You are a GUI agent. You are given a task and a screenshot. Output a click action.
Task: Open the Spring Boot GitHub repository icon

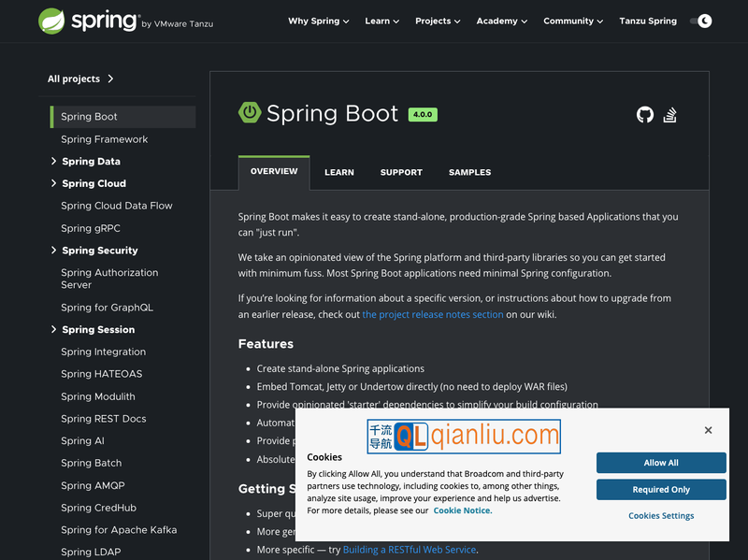click(x=644, y=115)
